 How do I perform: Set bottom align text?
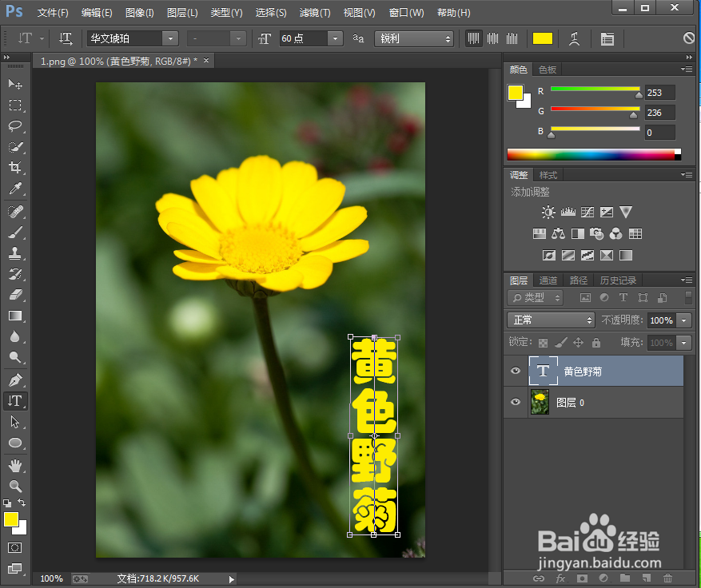[512, 39]
